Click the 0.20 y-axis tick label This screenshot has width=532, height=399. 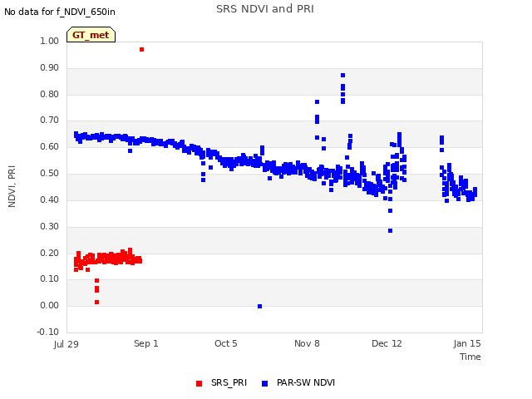(50, 253)
